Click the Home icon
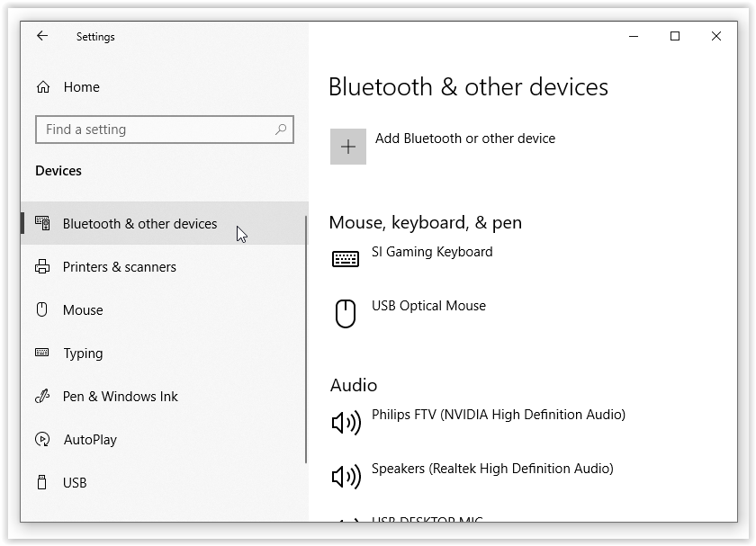 42,86
